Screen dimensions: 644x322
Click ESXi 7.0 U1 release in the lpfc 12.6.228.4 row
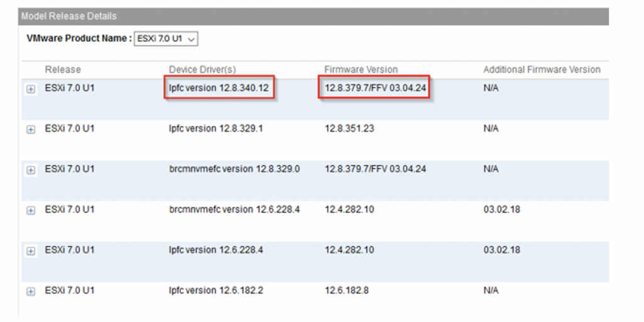point(69,250)
